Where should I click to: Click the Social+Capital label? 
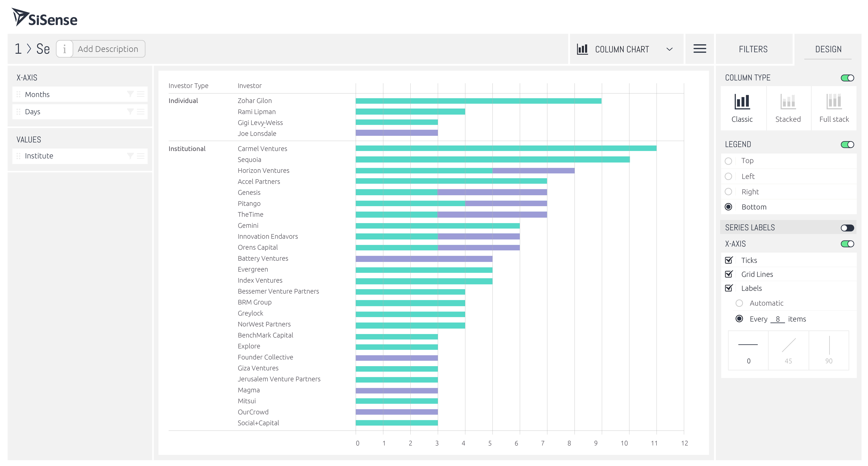pyautogui.click(x=258, y=423)
